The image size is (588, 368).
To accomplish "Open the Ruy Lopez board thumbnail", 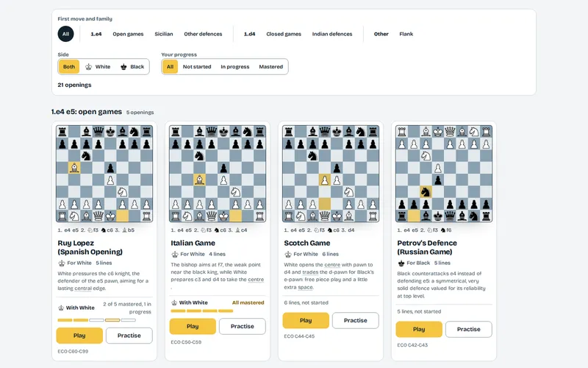I will tap(104, 174).
